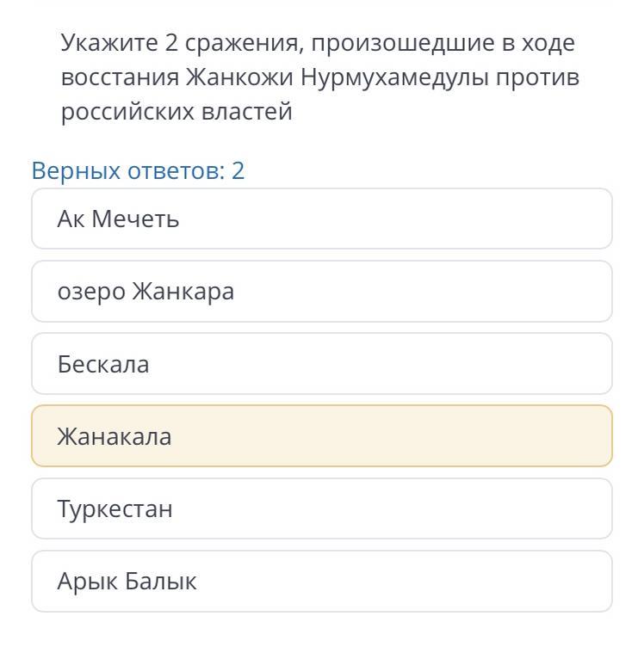Pick the answer naming a lake
The image size is (644, 647).
coord(321,292)
